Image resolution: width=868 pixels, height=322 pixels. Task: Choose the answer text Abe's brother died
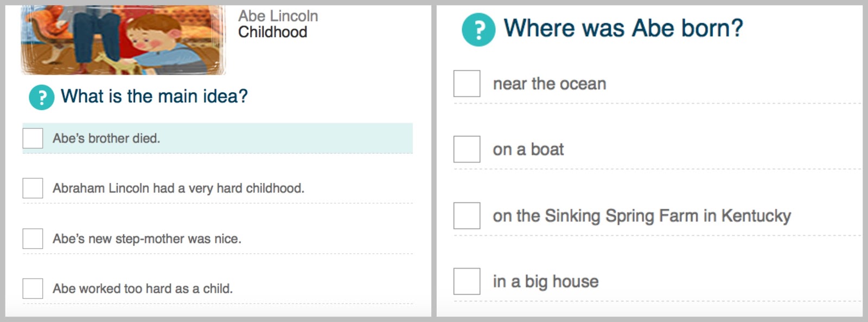pyautogui.click(x=106, y=138)
